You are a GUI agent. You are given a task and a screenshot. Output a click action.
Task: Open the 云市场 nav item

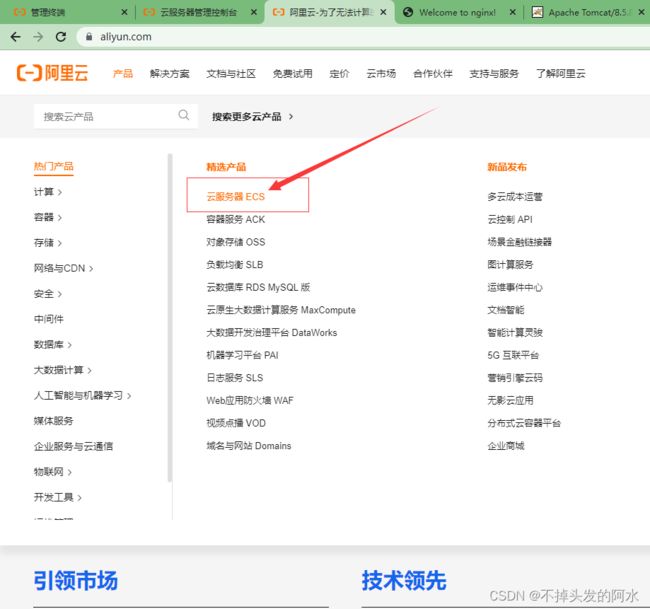(x=381, y=74)
